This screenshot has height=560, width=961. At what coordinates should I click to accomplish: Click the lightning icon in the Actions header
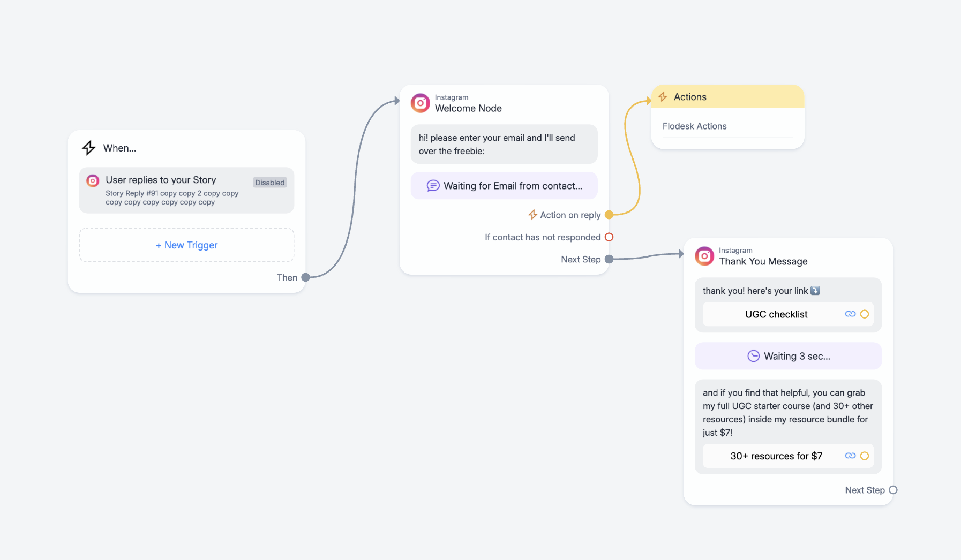pyautogui.click(x=663, y=97)
